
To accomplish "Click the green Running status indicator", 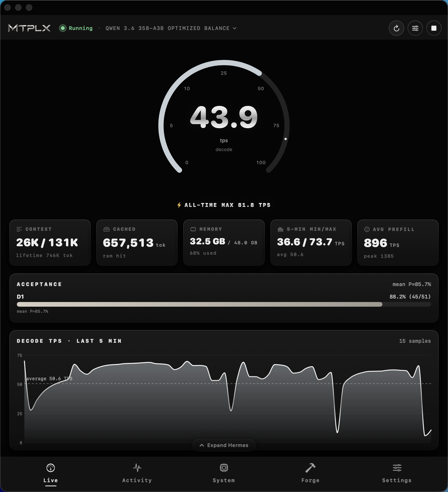I will [76, 28].
